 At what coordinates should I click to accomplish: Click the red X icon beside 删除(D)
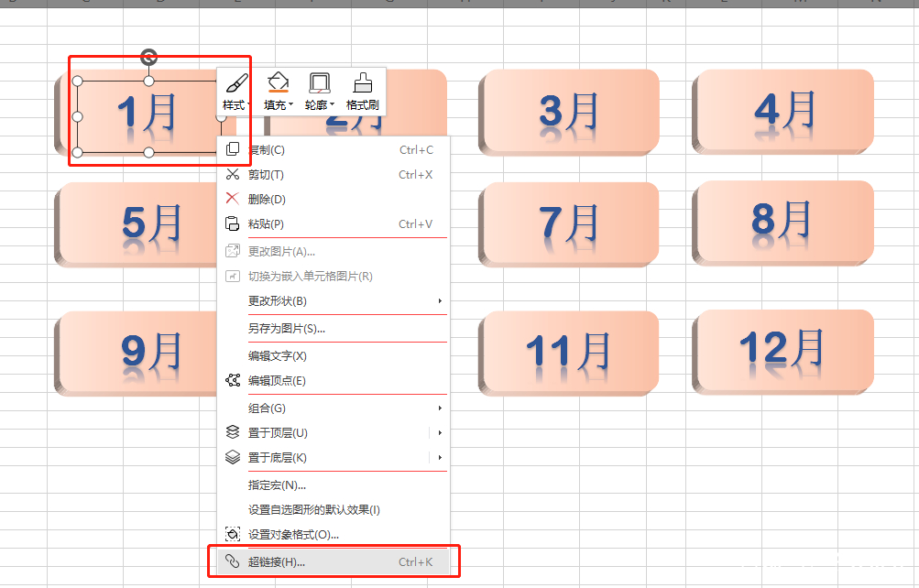233,199
